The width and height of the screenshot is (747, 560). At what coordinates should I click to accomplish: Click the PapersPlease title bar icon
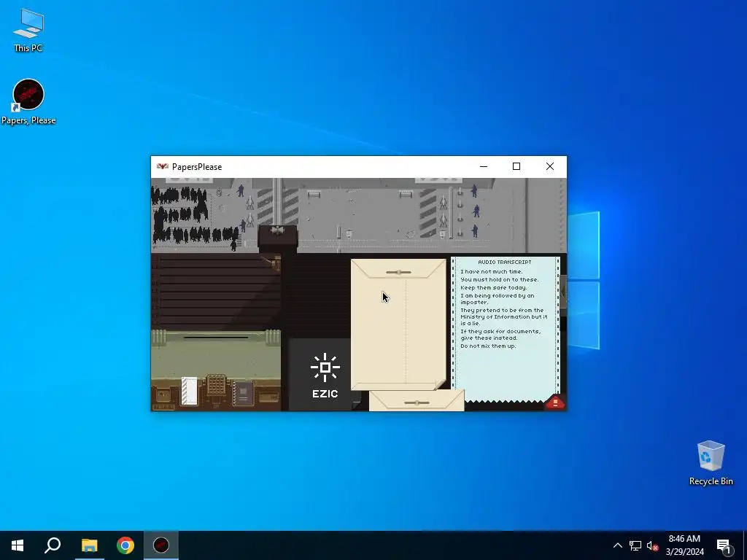163,167
